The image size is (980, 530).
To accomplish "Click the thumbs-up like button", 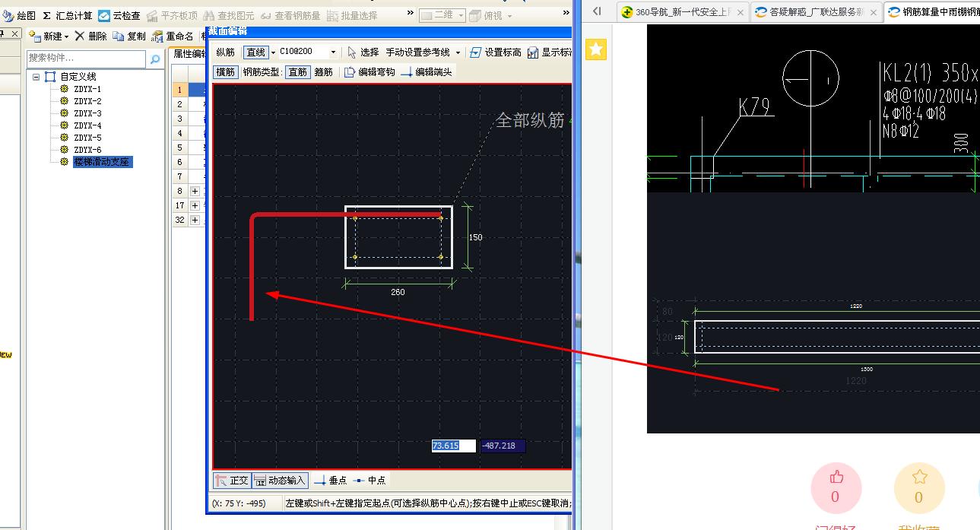I will [x=836, y=487].
